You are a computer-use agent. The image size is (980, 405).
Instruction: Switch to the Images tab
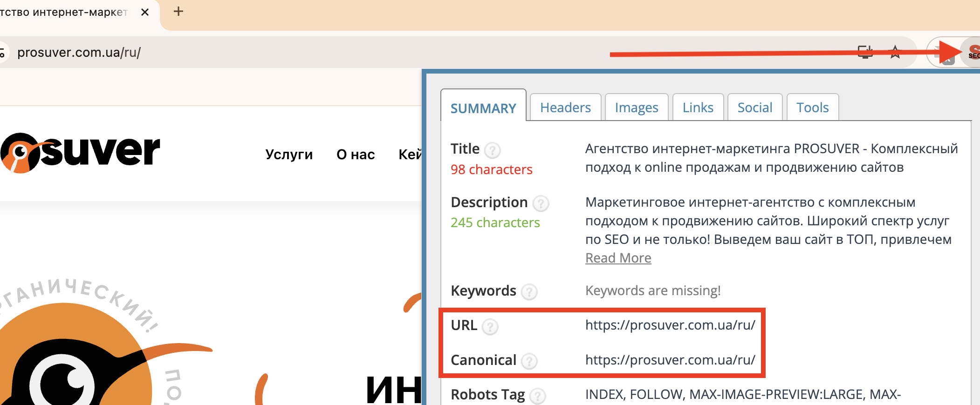point(637,108)
